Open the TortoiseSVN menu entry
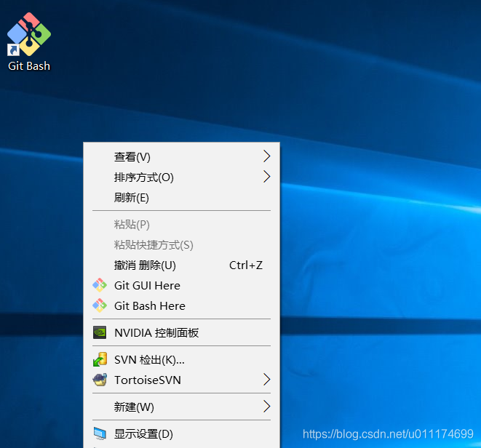The image size is (481, 448). coord(182,380)
